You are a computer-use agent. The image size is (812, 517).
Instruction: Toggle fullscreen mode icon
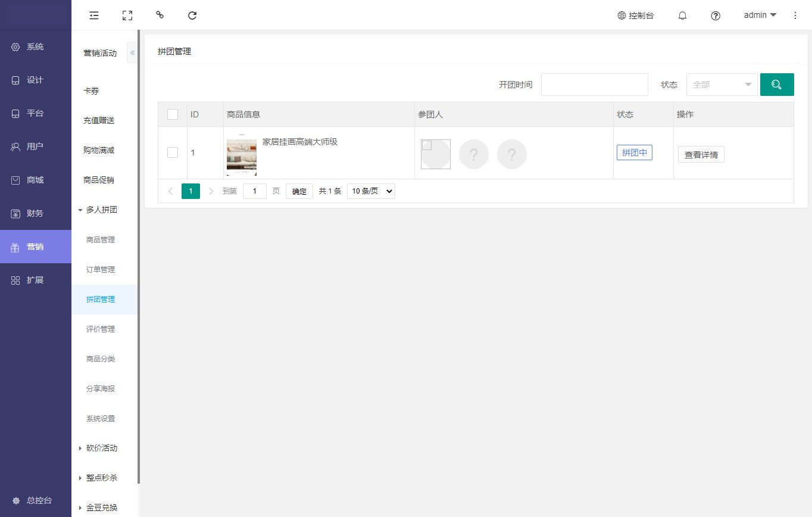(127, 15)
